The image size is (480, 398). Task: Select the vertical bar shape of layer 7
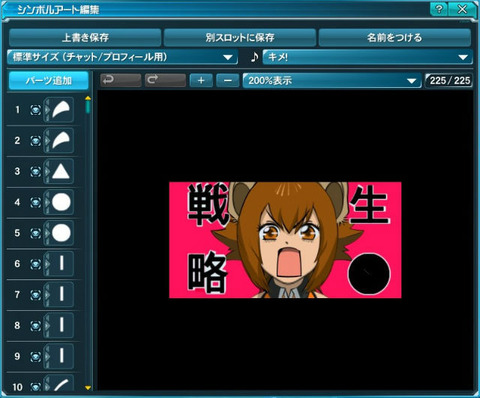(61, 295)
